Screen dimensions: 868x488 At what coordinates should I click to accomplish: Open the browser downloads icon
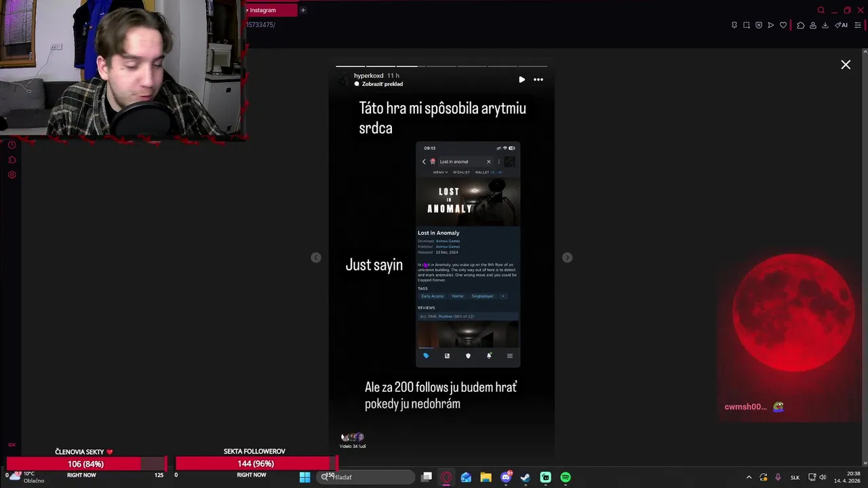tap(825, 25)
